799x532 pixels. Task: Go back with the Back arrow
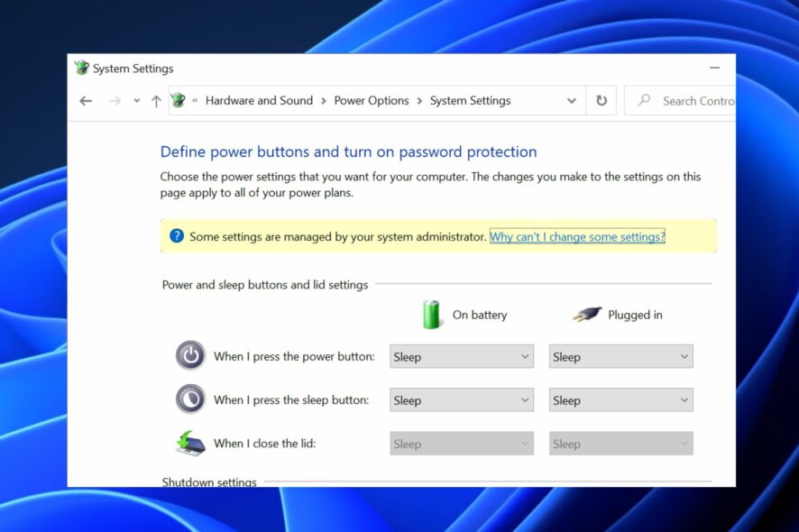tap(86, 101)
